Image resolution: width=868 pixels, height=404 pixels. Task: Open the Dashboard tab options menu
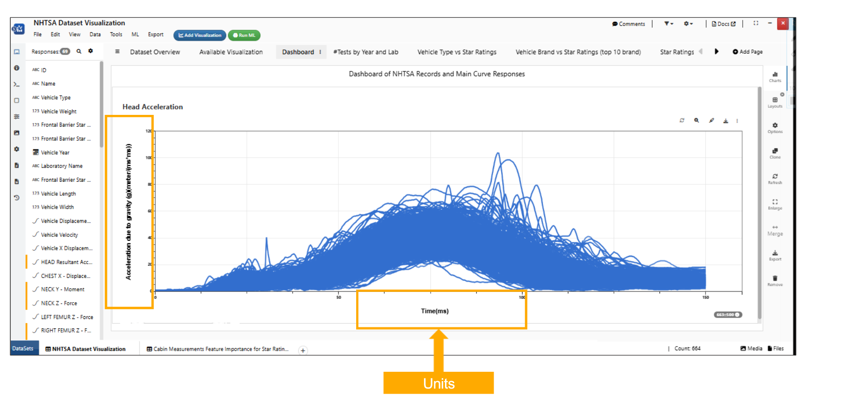(x=320, y=52)
